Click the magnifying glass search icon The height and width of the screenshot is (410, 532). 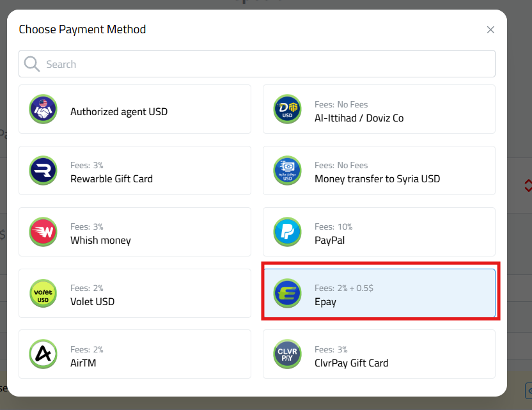pyautogui.click(x=31, y=63)
